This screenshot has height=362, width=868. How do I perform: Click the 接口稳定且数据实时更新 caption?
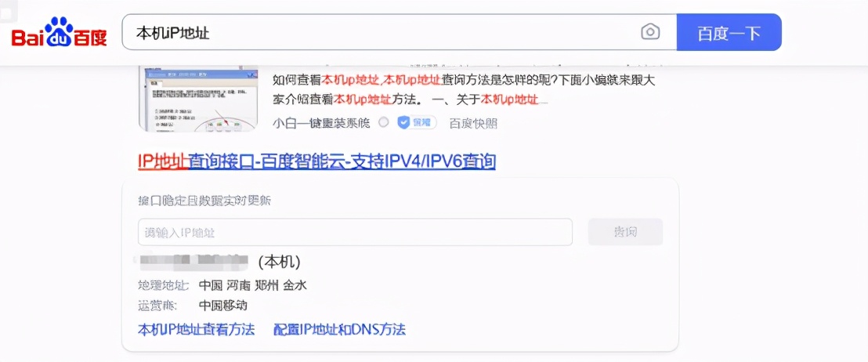click(x=204, y=201)
